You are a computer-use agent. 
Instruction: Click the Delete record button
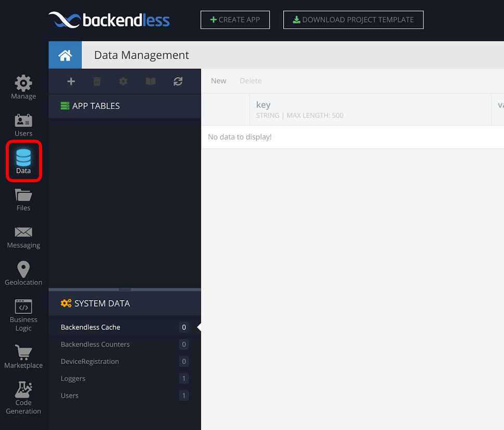click(x=251, y=81)
